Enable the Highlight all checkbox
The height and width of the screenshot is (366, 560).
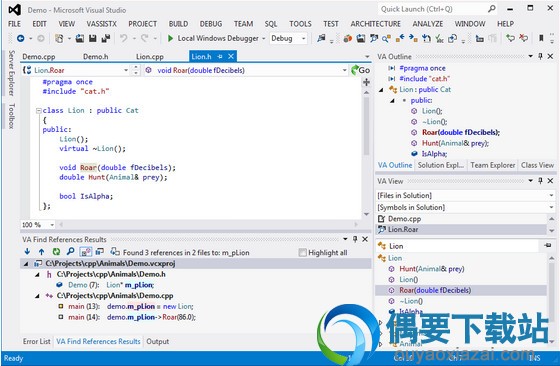coord(302,252)
